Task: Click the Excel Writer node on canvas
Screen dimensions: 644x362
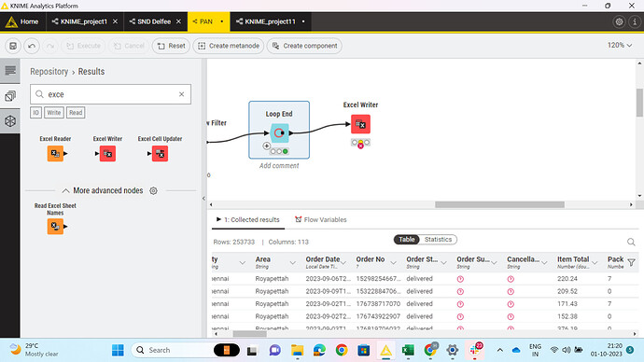Action: click(360, 124)
